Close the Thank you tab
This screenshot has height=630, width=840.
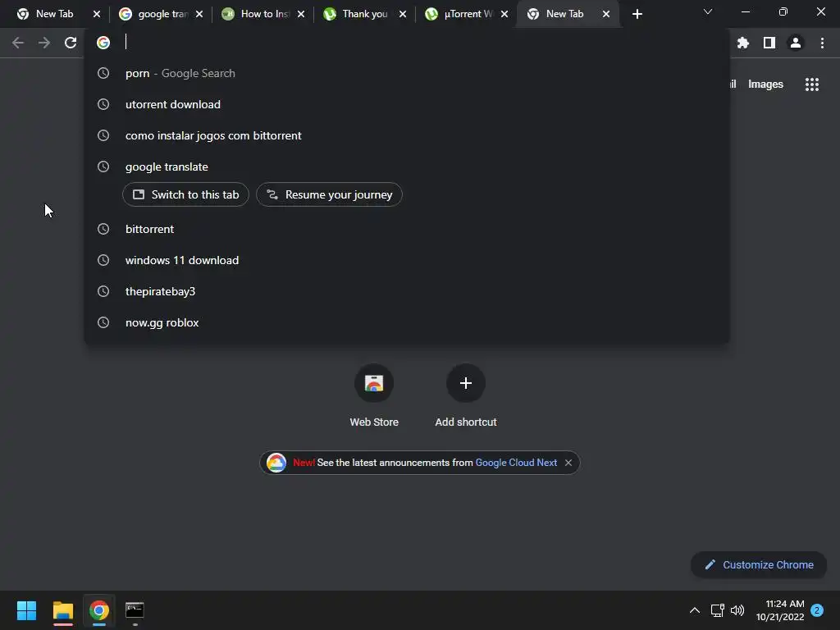tap(403, 14)
